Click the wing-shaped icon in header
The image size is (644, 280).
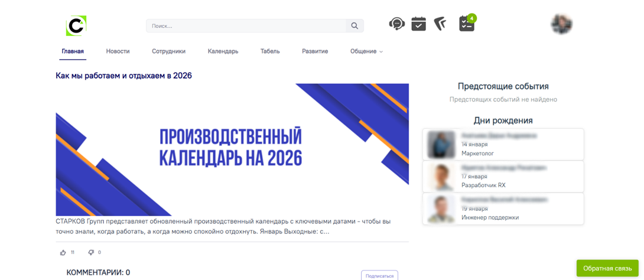coord(441,24)
